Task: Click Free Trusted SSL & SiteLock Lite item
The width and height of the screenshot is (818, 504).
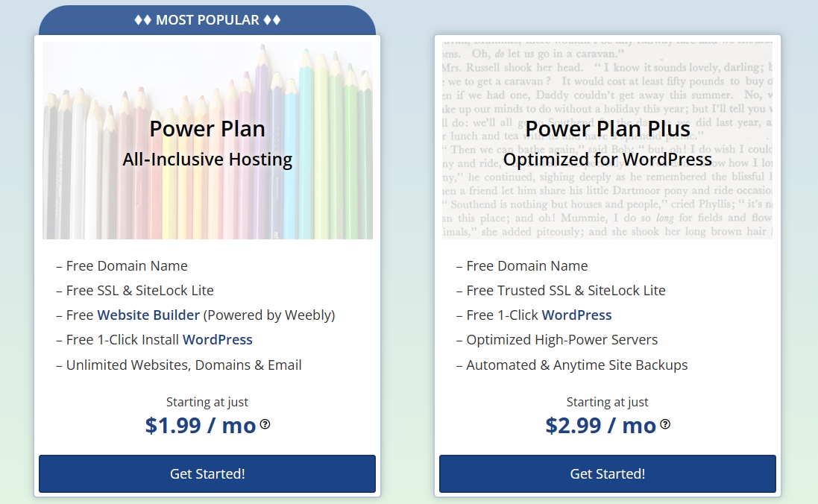Action: 565,290
